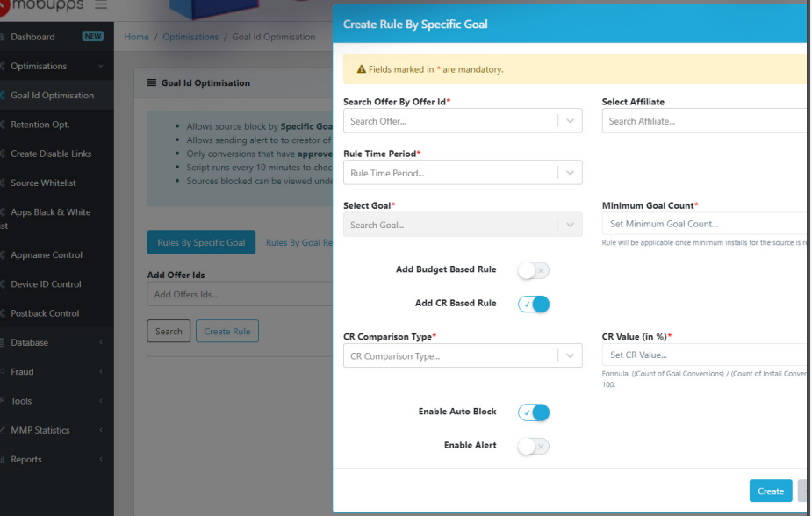Click the warning triangle icon in mandatory notice
This screenshot has width=812, height=516.
click(362, 69)
